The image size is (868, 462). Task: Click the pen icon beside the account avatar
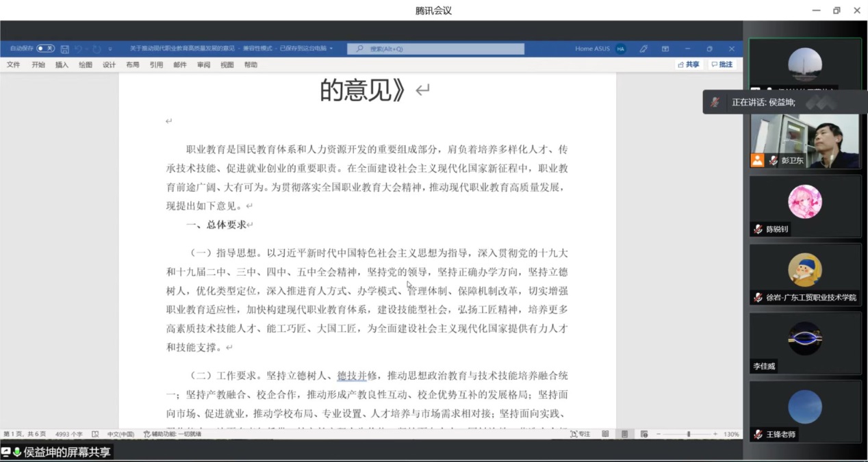643,49
